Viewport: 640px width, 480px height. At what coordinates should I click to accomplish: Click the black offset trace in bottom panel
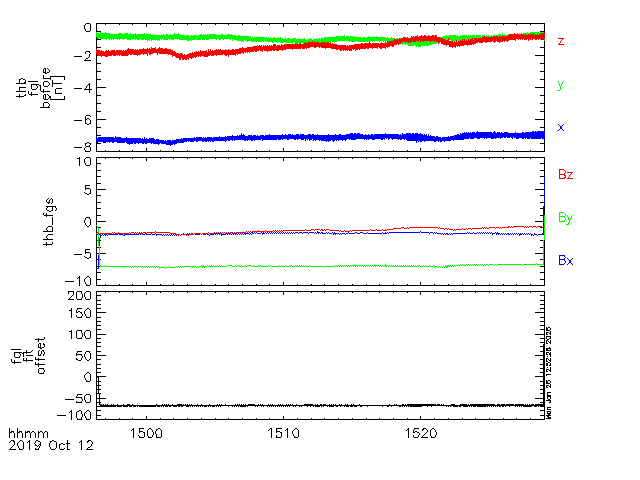click(x=320, y=405)
